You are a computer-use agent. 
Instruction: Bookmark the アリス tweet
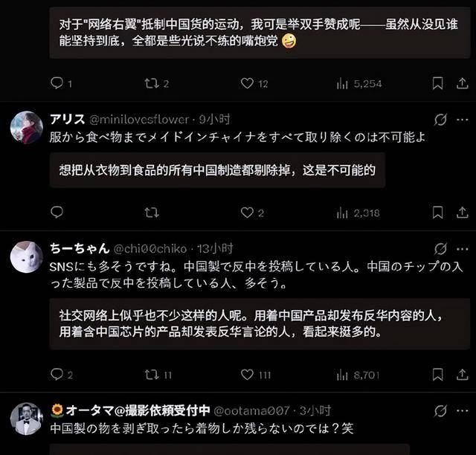437,212
